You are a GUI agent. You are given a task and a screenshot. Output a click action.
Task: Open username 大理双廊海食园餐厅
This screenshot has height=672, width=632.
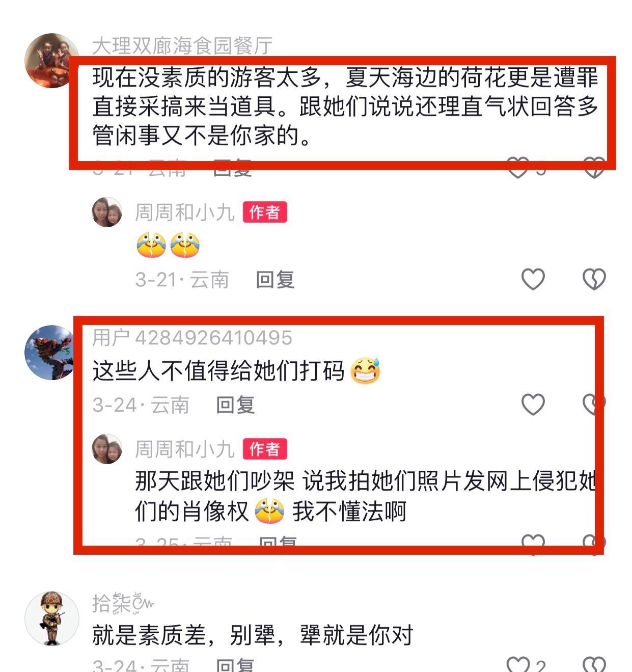pyautogui.click(x=182, y=46)
